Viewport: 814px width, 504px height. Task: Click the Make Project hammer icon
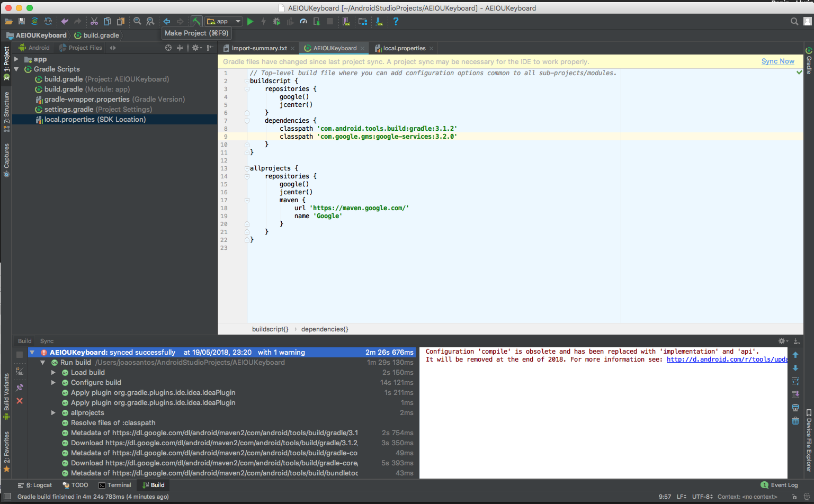coord(196,21)
